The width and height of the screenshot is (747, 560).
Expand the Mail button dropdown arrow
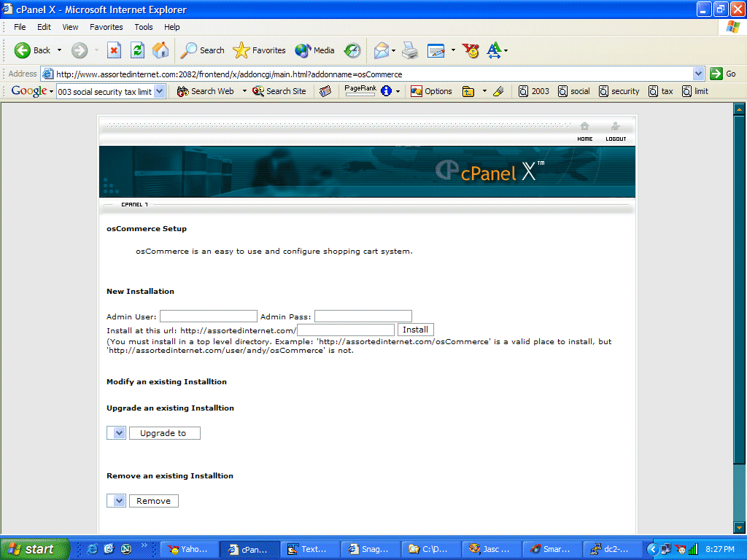393,50
